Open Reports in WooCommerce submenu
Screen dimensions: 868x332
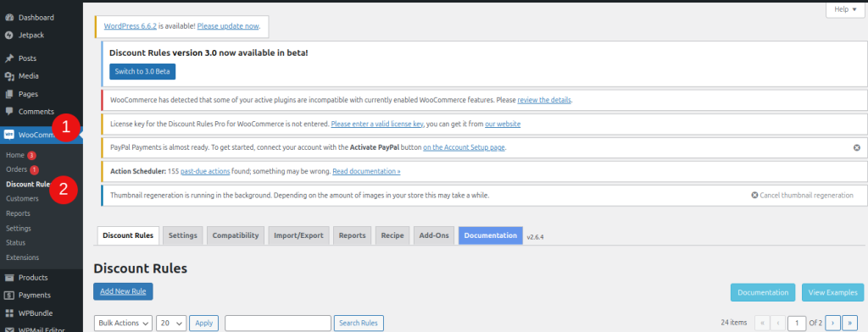tap(19, 213)
